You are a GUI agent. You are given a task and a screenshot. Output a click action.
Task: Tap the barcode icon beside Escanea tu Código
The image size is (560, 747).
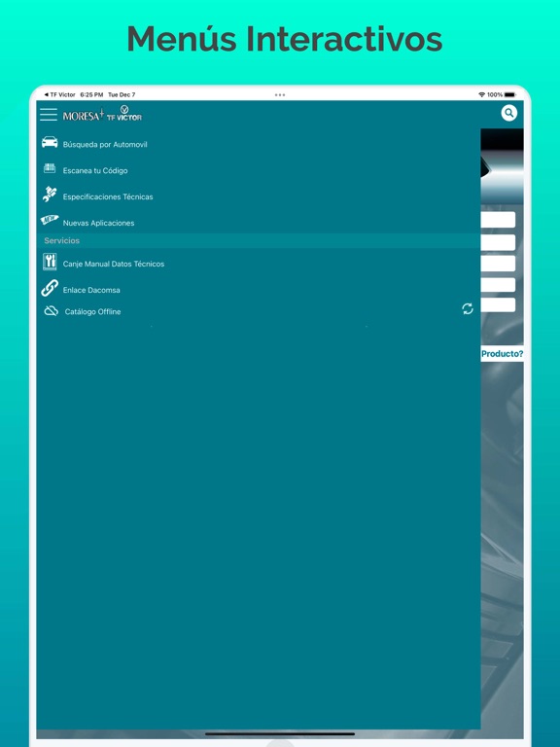point(50,167)
